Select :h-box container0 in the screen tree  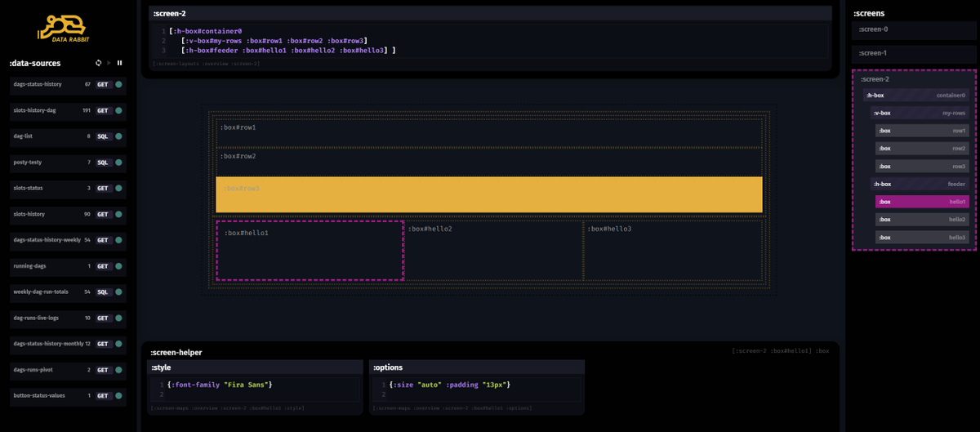tap(917, 96)
